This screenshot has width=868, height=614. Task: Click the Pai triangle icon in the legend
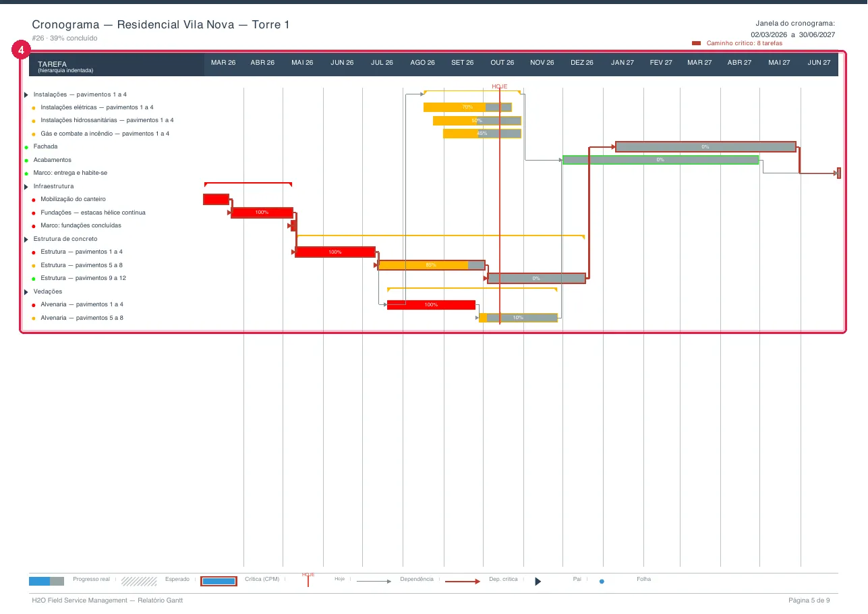[x=538, y=581]
